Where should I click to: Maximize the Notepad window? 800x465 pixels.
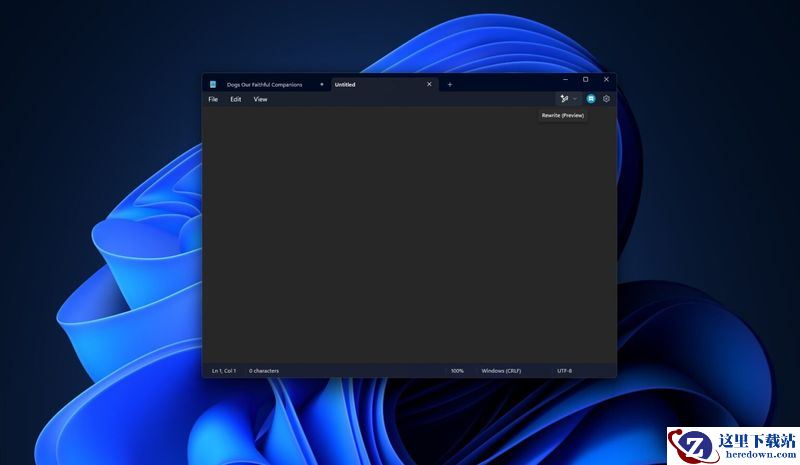tap(586, 80)
